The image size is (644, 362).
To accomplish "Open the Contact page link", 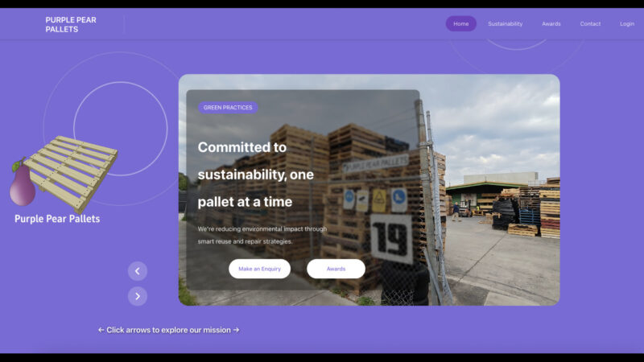I will tap(590, 24).
